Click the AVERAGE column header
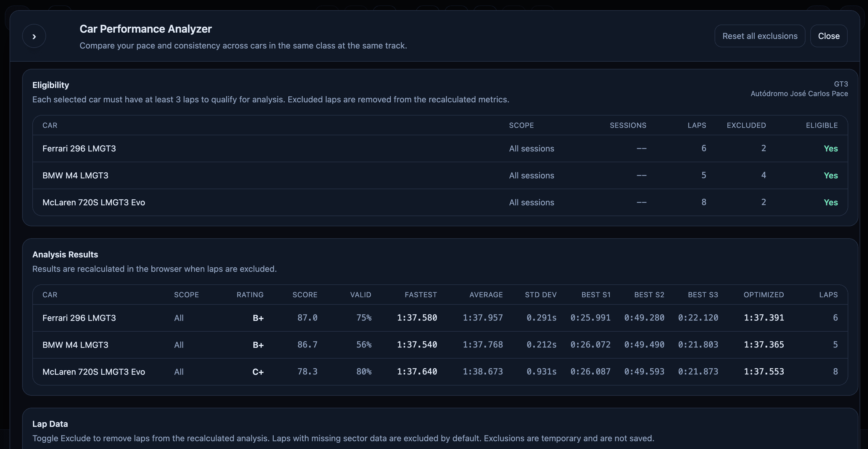 486,295
